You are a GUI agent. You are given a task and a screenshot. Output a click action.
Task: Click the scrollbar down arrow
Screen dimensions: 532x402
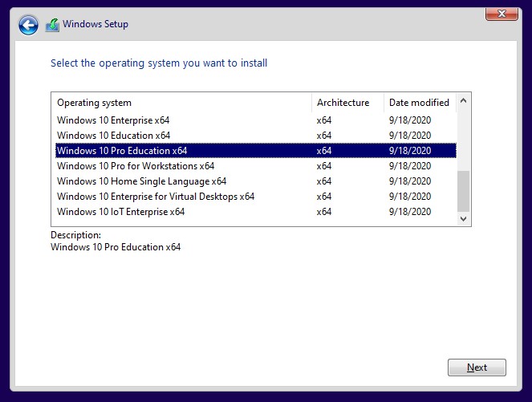click(464, 219)
